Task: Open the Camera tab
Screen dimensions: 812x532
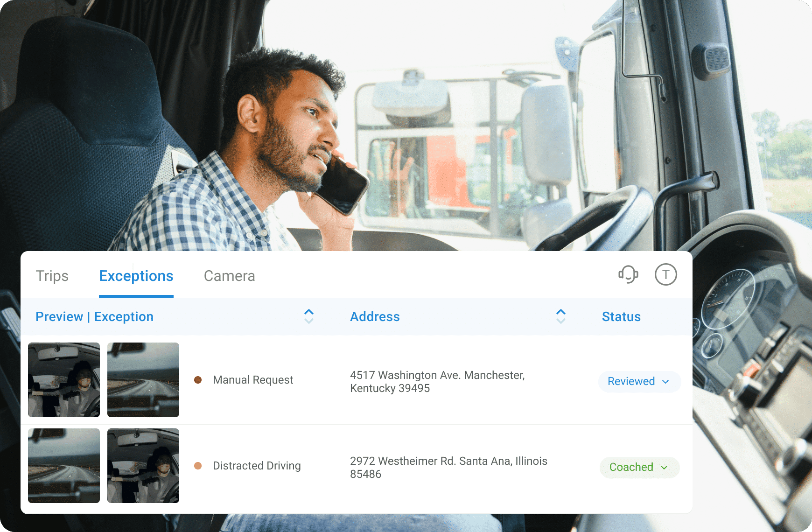Action: pyautogui.click(x=229, y=276)
